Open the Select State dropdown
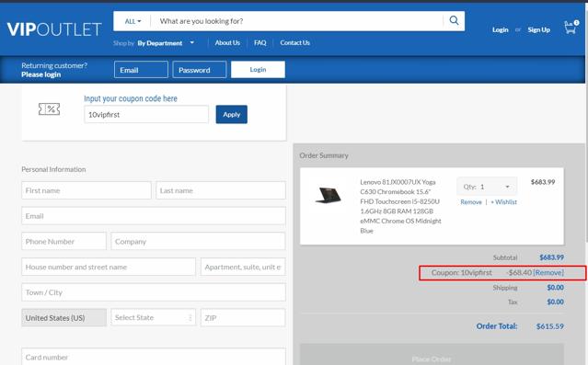 (x=153, y=317)
